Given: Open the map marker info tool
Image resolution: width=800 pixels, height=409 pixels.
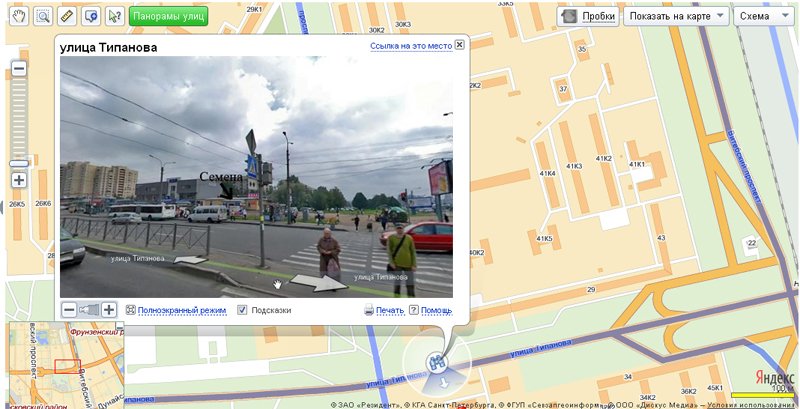Looking at the screenshot, I should coord(91,16).
